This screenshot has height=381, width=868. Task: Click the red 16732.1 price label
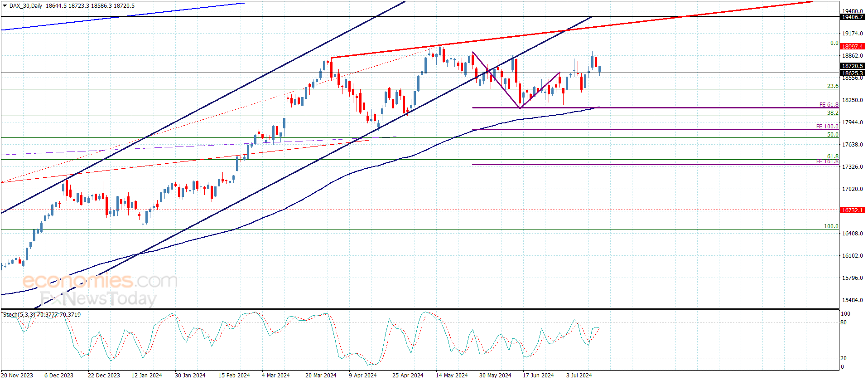tap(852, 210)
